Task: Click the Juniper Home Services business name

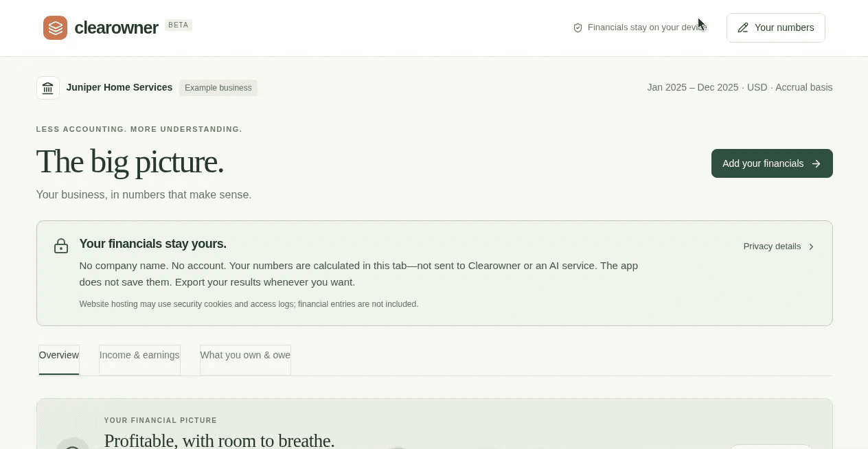Action: pos(119,87)
